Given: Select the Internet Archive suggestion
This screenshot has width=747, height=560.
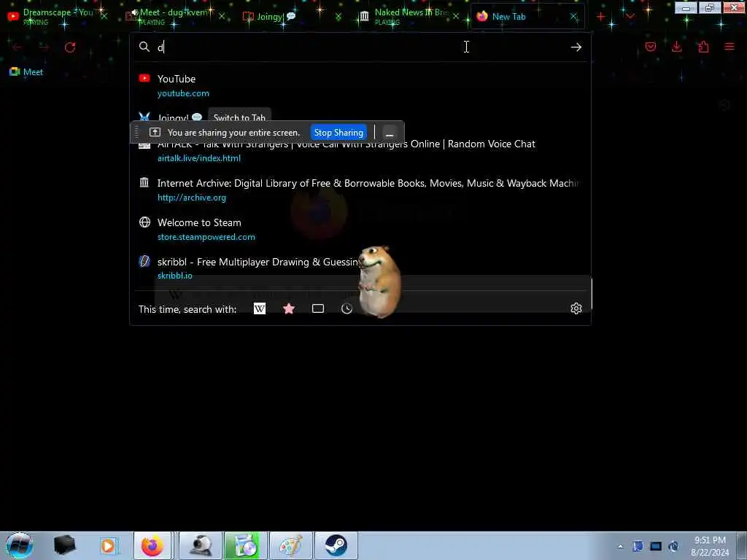Looking at the screenshot, I should [x=360, y=190].
